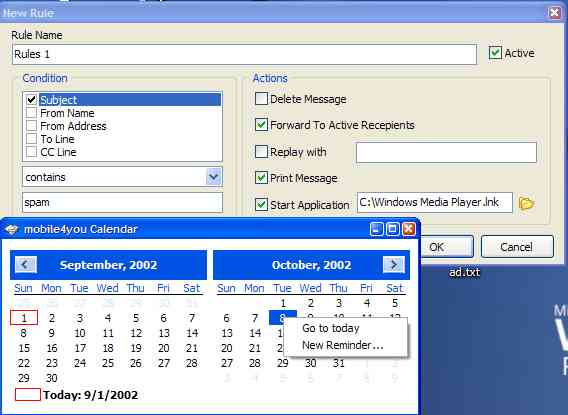Click the mobile4you Calendar title bar icon
The image size is (568, 415).
[11, 229]
